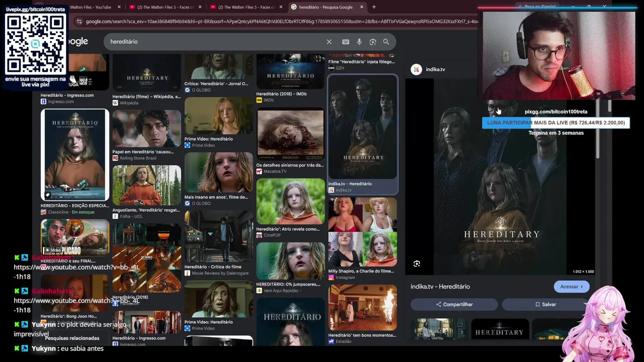Open the large Hereditary poster preview
Screen dimensions: 644x362
click(501, 176)
